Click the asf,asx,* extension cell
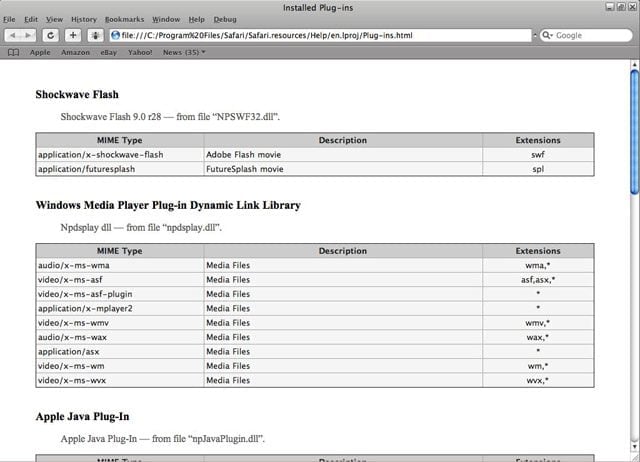 (538, 280)
